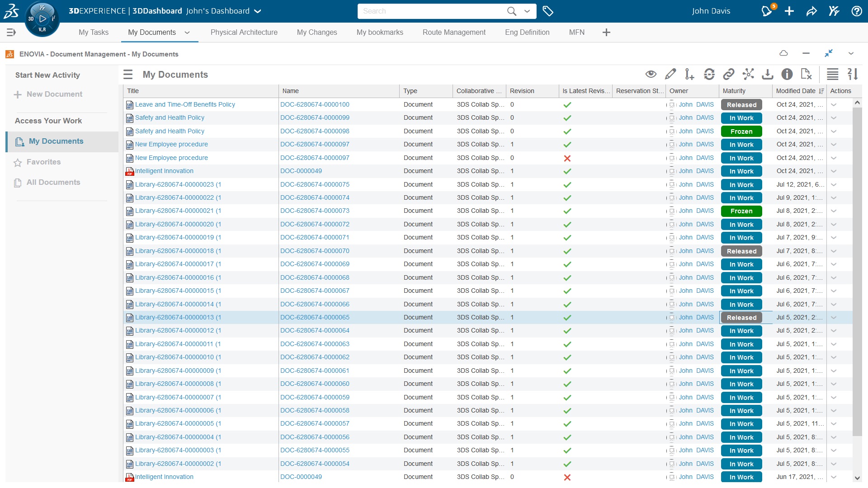Screen dimensions: 868x488
Task: Toggle preview with the eye icon
Action: coord(651,74)
